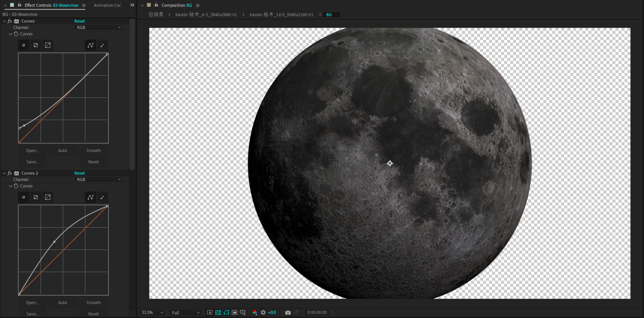Open Channel dropdown for Curves 2 effect
This screenshot has height=318, width=644.
coord(99,180)
